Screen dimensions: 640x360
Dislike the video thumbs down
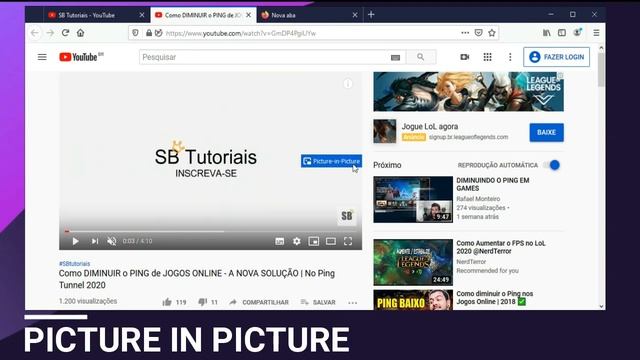(202, 302)
